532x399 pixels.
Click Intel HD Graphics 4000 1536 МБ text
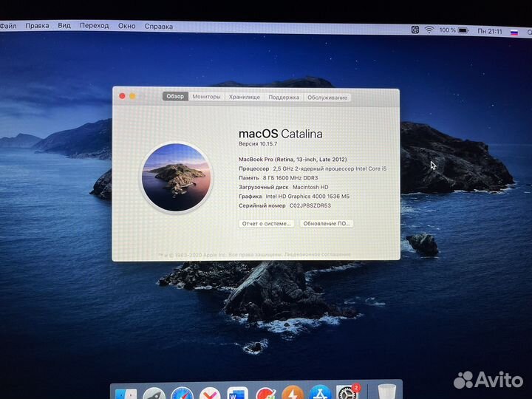point(307,196)
